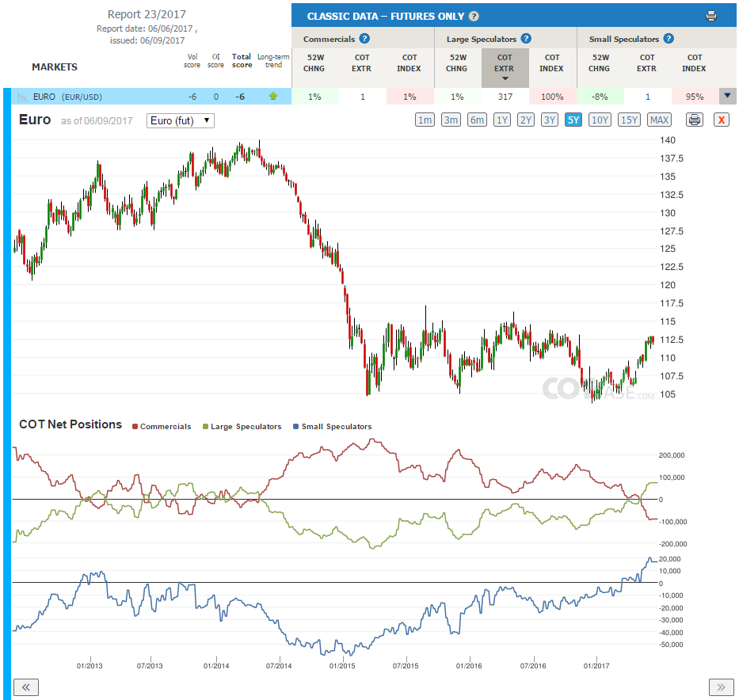The image size is (739, 700).
Task: Select the 6m chart range
Action: (x=477, y=120)
